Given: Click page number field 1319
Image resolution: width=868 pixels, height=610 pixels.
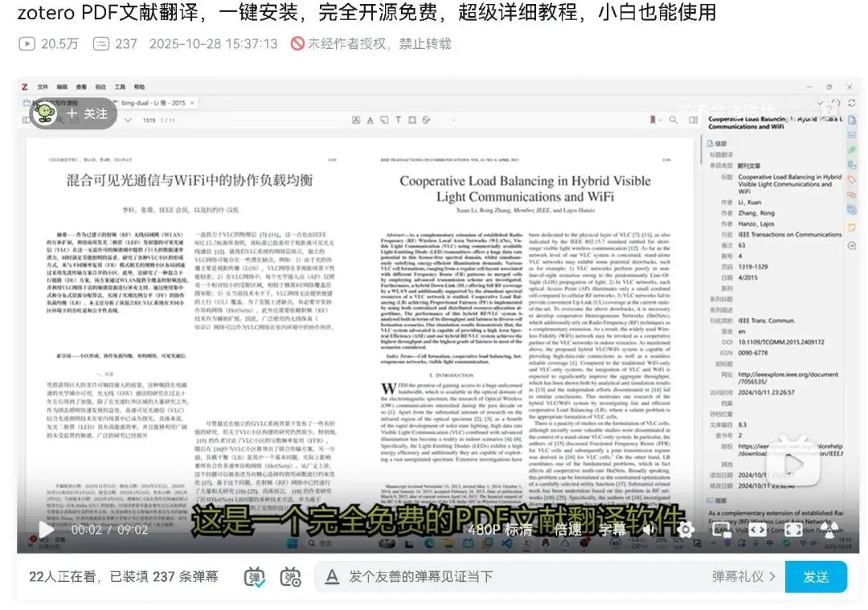Looking at the screenshot, I should [149, 120].
